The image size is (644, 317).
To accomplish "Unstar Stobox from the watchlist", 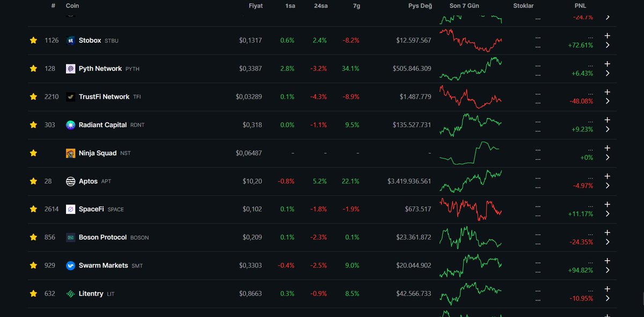I will (x=33, y=40).
